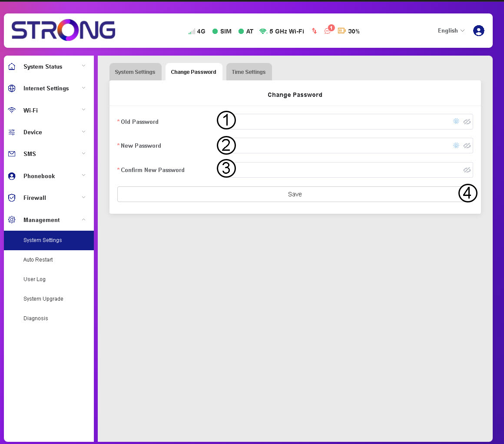Toggle visibility of Confirm New Password
This screenshot has width=504, height=444.
tap(467, 170)
